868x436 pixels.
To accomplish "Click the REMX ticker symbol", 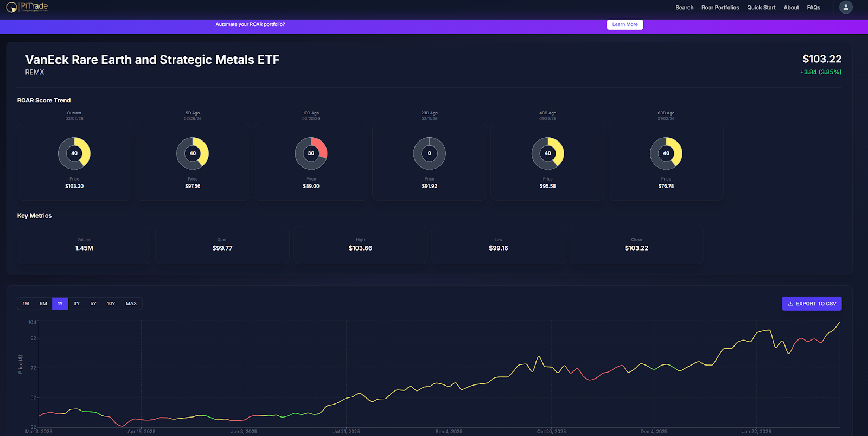I will click(35, 72).
